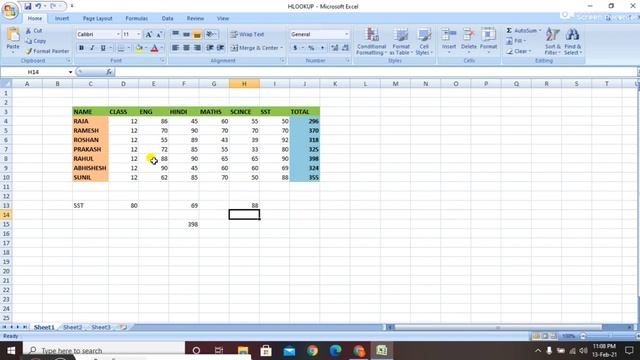Open the Clear dropdown in Editing
The height and width of the screenshot is (360, 640).
tap(519, 51)
